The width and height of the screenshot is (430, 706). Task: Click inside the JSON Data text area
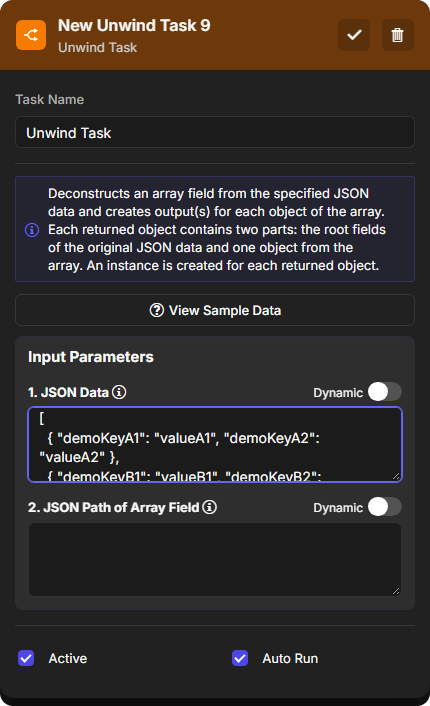(215, 444)
